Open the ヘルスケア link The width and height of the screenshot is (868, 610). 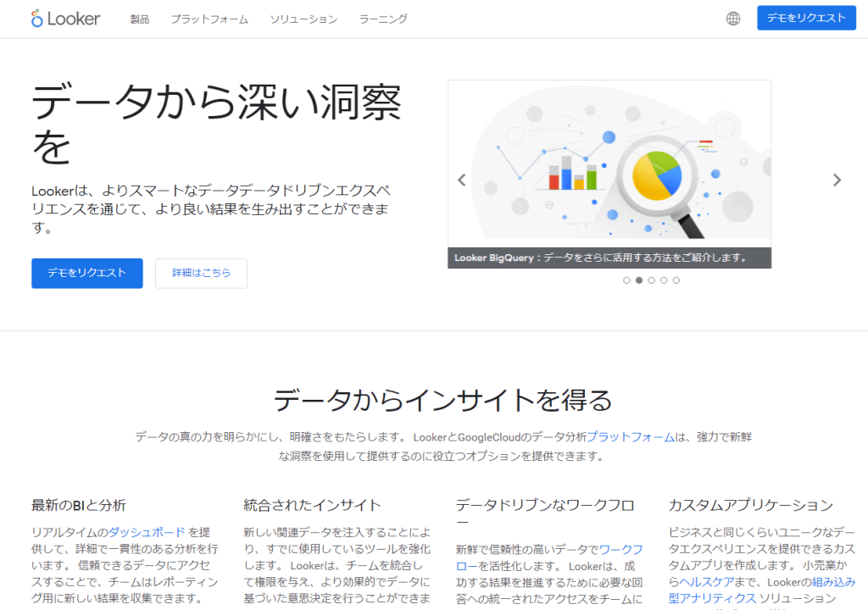pyautogui.click(x=707, y=582)
